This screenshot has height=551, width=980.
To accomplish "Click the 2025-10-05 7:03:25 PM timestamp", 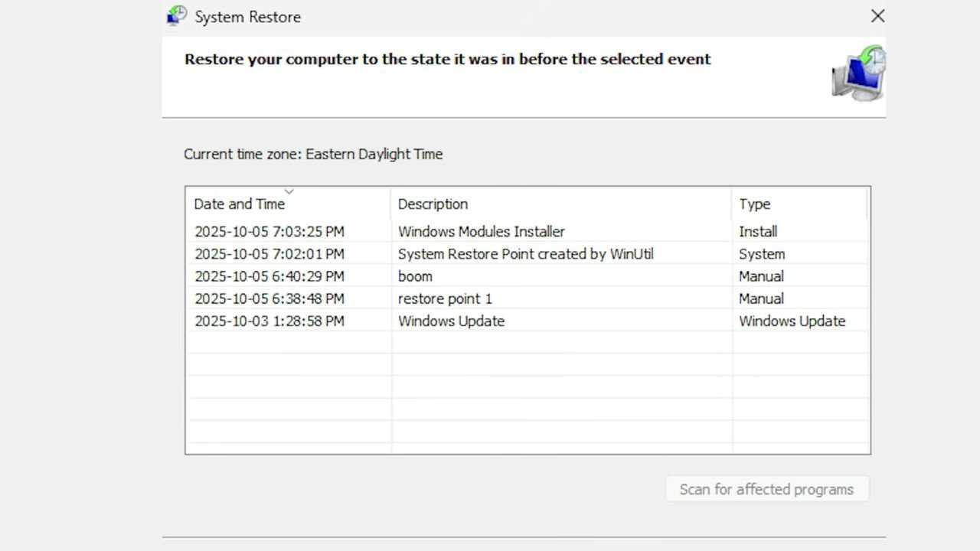I will click(x=269, y=231).
